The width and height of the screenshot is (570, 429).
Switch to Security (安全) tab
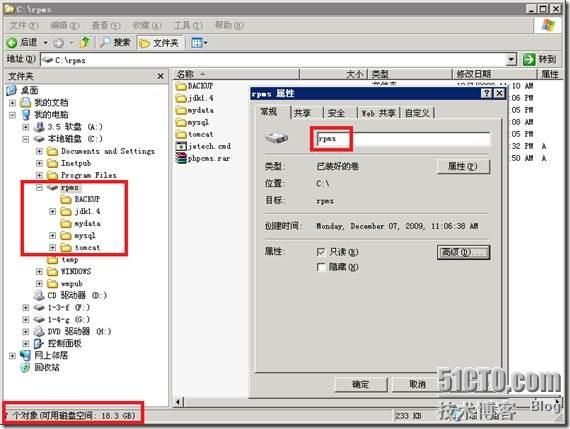pyautogui.click(x=336, y=113)
